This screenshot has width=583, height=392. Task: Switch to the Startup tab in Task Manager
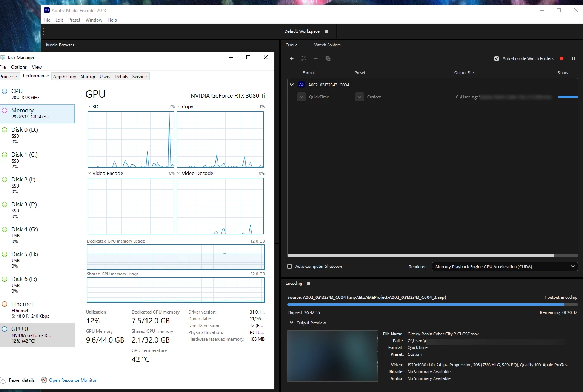tap(88, 77)
